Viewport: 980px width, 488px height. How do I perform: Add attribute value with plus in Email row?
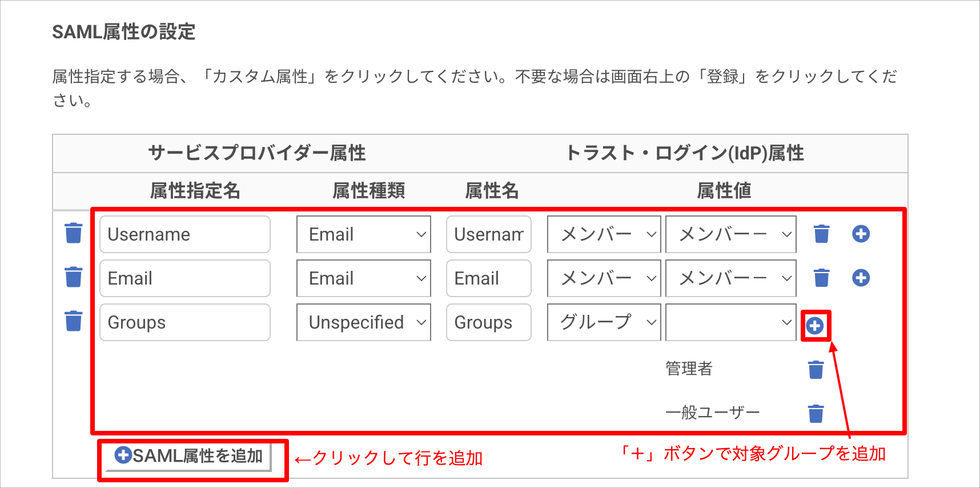[x=861, y=278]
